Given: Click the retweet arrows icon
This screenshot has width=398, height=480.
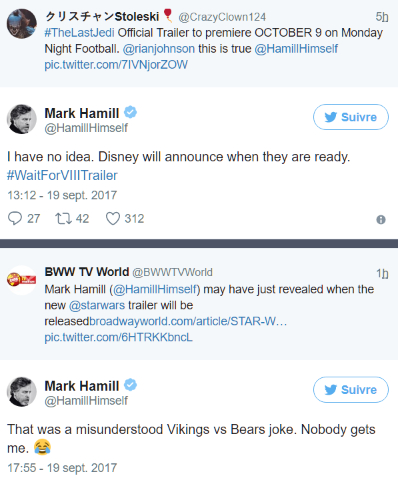Looking at the screenshot, I should click(x=63, y=219).
